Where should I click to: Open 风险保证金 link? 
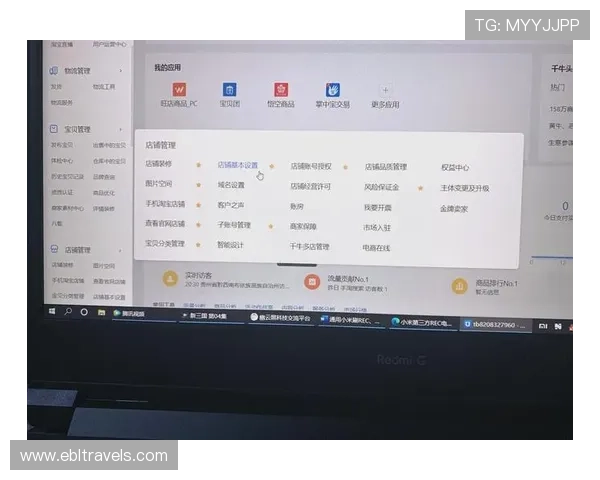click(x=382, y=187)
